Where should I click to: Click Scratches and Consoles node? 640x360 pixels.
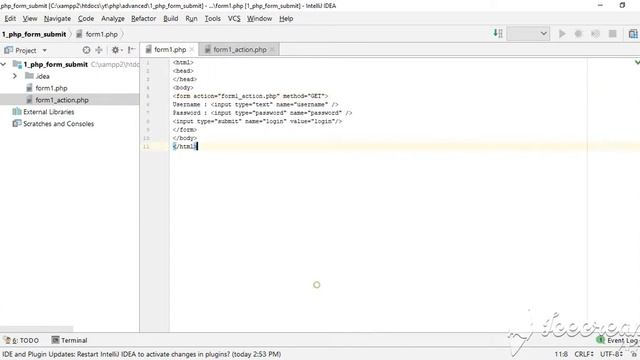[58, 123]
